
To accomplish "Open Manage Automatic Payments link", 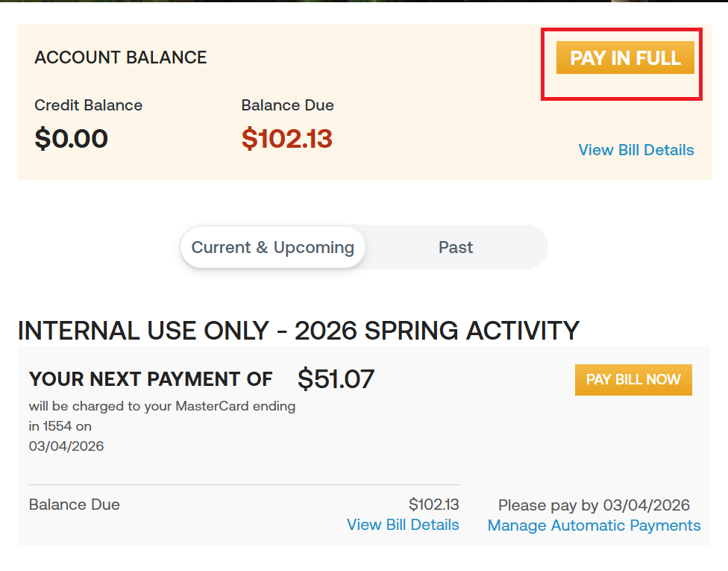I will coord(594,525).
